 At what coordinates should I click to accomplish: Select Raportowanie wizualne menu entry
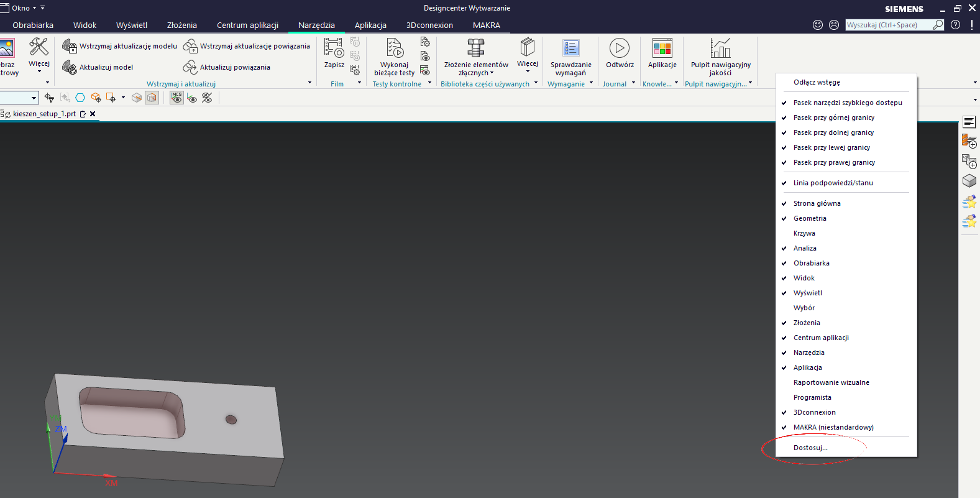tap(846, 382)
